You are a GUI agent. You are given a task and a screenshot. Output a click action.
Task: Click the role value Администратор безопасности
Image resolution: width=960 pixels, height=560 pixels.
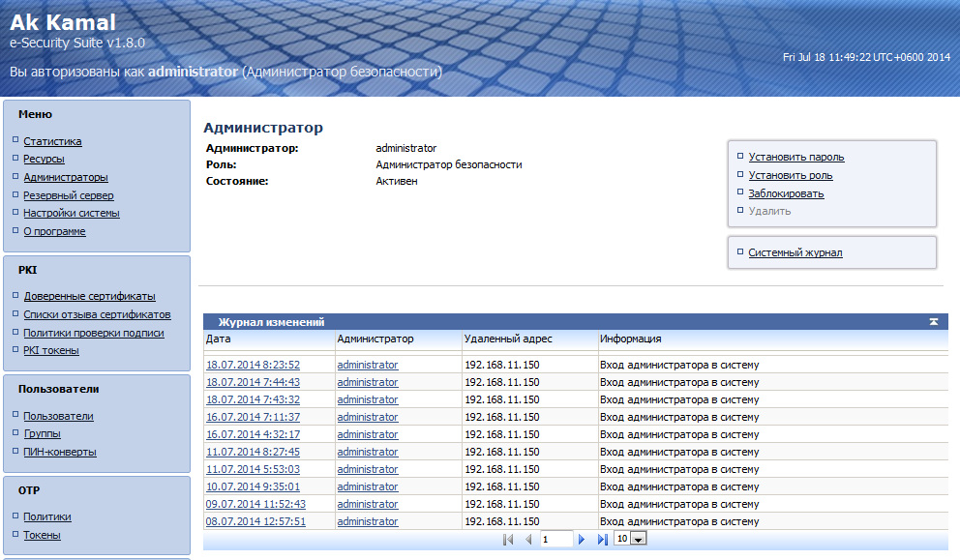pyautogui.click(x=449, y=165)
